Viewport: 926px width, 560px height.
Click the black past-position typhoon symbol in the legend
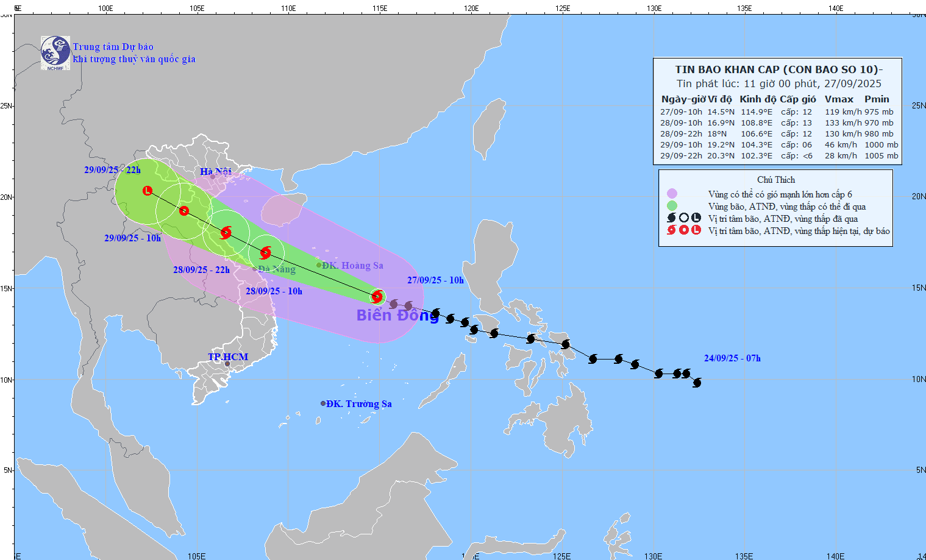coord(670,218)
